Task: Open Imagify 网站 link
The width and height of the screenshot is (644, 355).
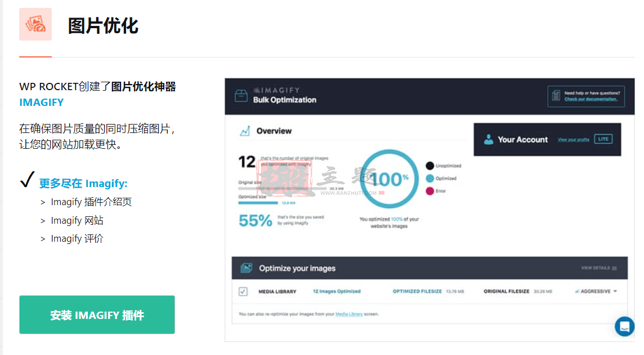Action: coord(77,220)
